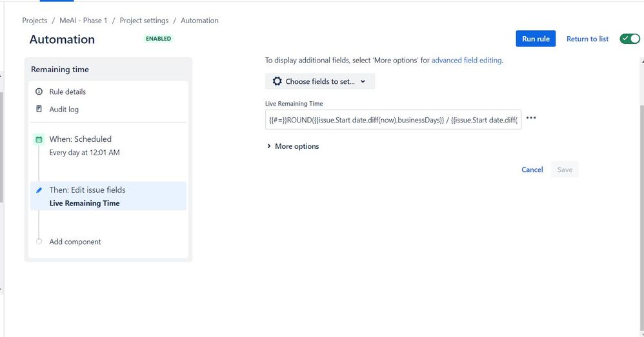This screenshot has height=337, width=644.
Task: Toggle the rule enabled switch off
Action: [630, 39]
